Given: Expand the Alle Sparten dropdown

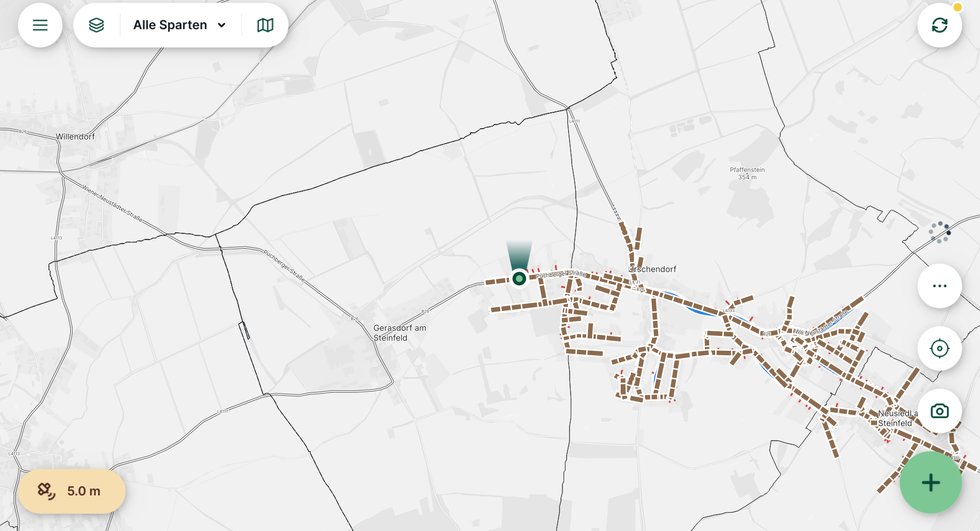Looking at the screenshot, I should tap(180, 25).
